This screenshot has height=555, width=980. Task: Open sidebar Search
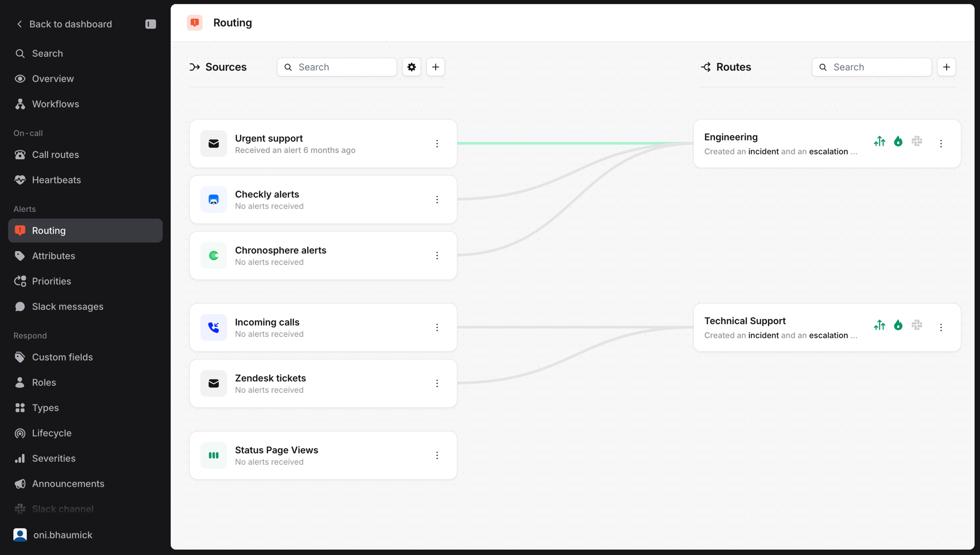pyautogui.click(x=85, y=53)
